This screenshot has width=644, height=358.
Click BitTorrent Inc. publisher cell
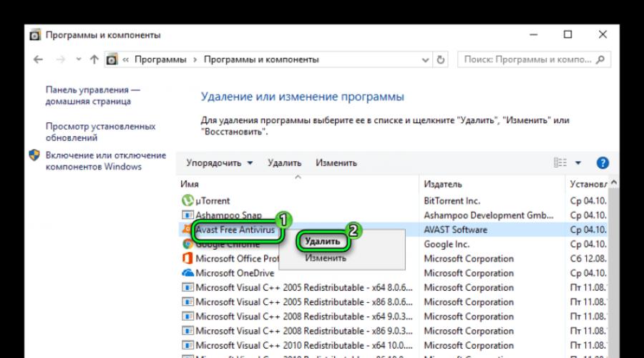coord(452,201)
